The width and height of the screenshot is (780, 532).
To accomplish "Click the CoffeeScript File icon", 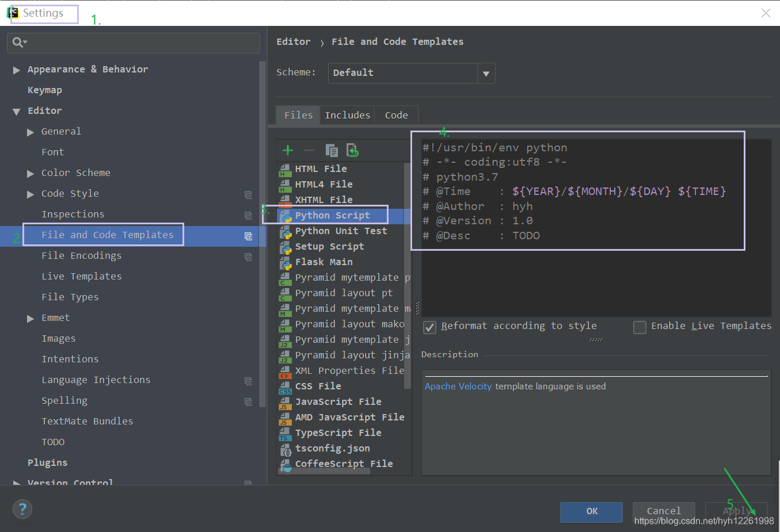I will 286,465.
